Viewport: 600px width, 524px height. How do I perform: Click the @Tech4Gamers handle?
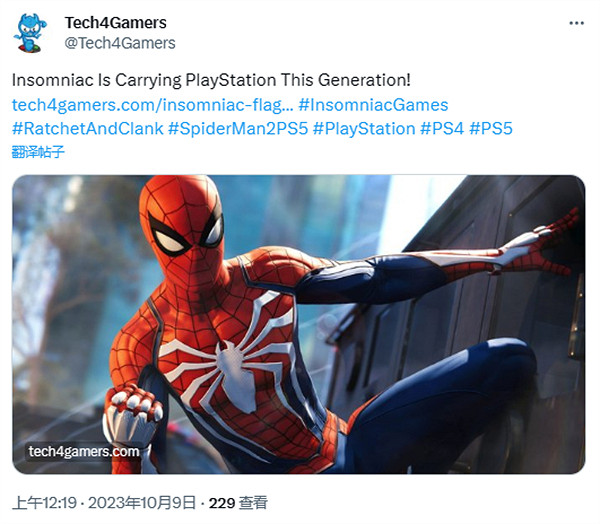[x=120, y=43]
